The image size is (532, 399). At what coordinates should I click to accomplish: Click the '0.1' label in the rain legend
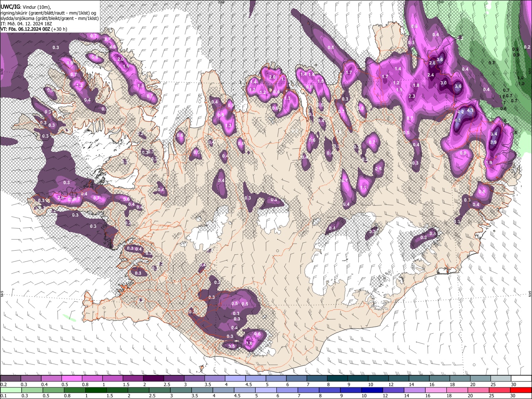coord(4,396)
